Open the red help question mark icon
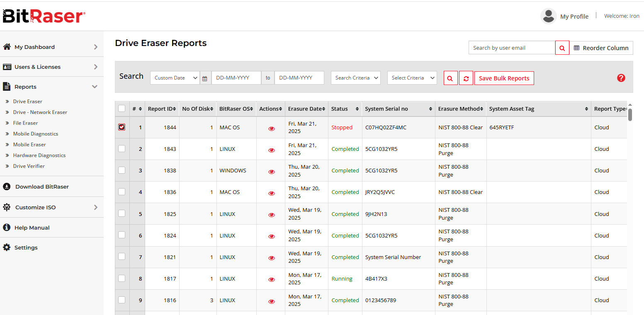 pyautogui.click(x=621, y=78)
